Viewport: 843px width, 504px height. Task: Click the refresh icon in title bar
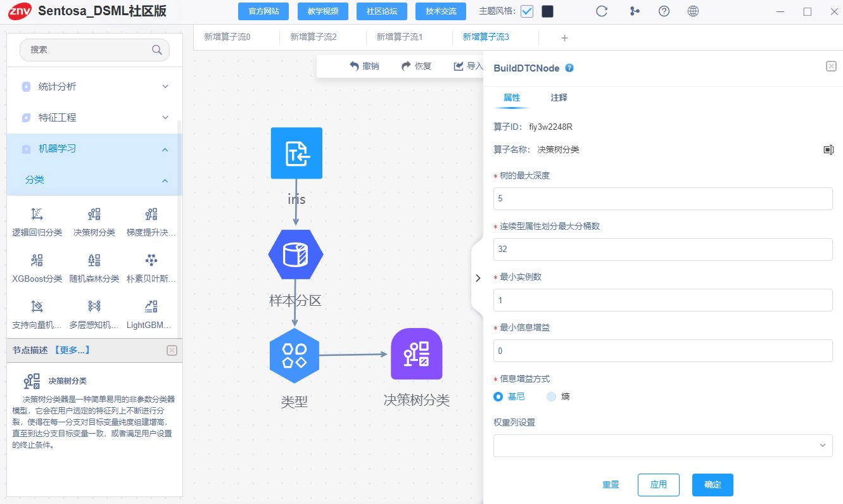(x=602, y=11)
